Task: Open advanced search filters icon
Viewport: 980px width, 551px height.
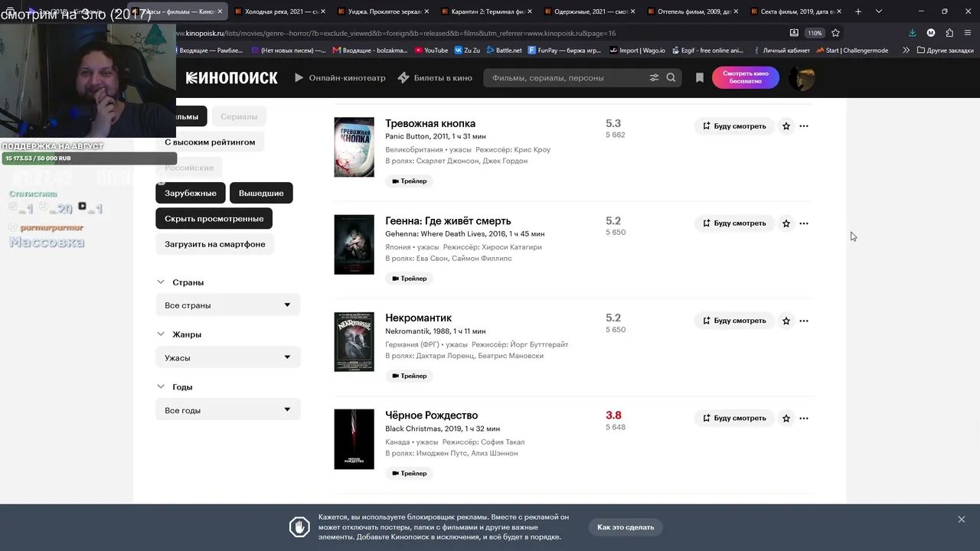Action: 654,78
